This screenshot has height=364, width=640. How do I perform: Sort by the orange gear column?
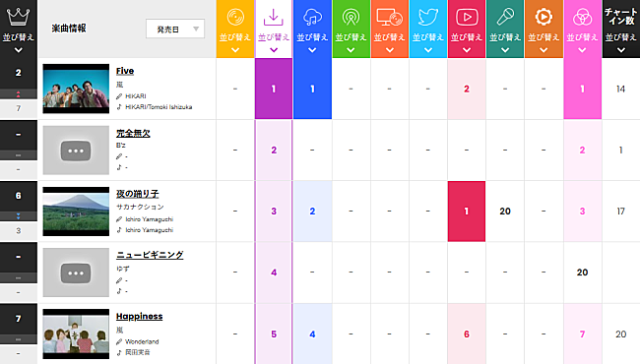544,43
